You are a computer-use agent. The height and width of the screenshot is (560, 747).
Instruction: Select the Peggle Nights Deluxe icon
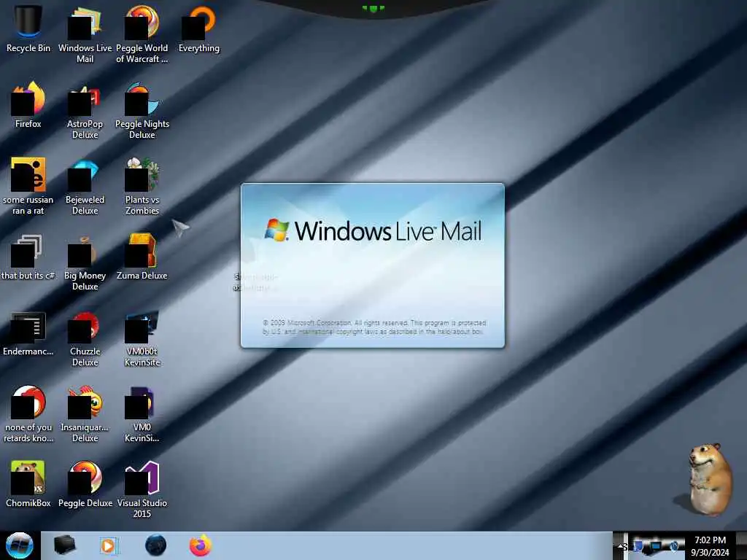point(142,111)
